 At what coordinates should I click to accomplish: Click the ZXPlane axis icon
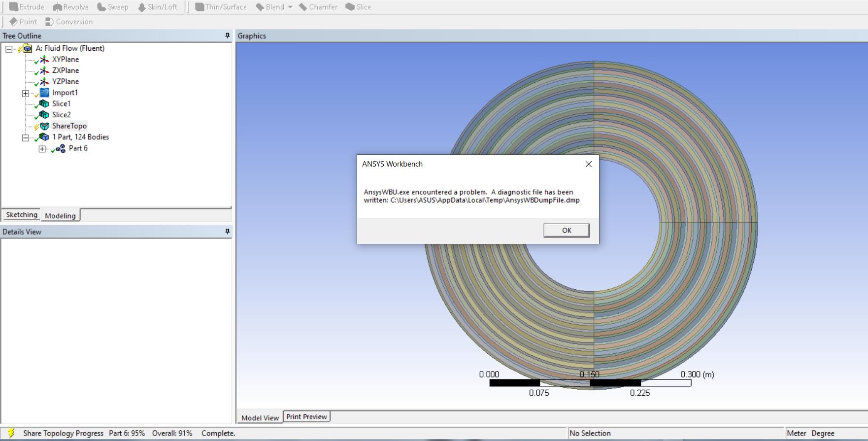tap(44, 70)
